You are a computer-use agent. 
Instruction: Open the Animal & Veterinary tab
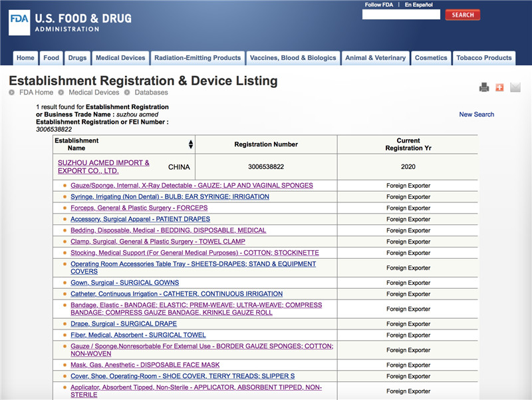(375, 58)
